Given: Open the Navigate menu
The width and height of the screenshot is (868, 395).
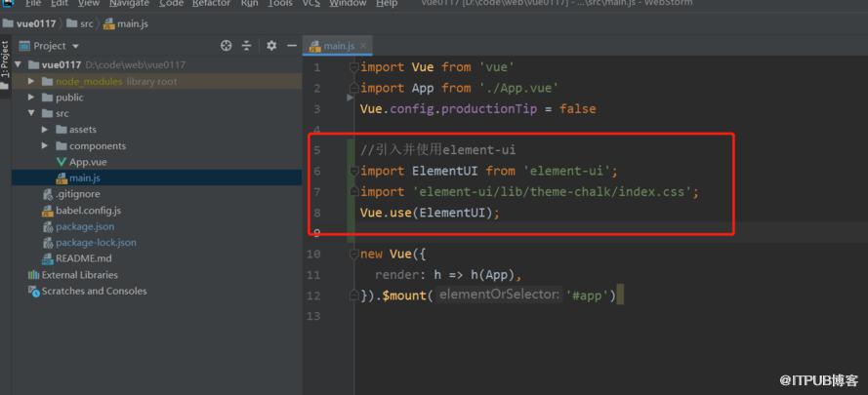Looking at the screenshot, I should (129, 3).
